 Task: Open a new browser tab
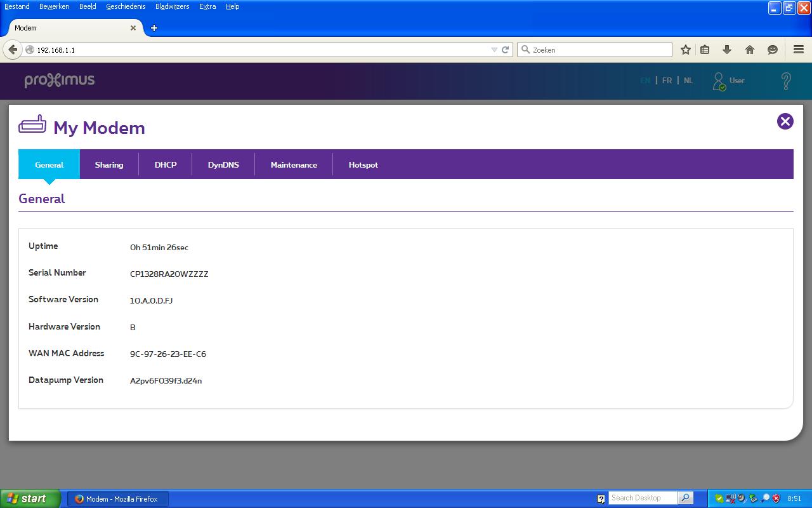[x=154, y=28]
